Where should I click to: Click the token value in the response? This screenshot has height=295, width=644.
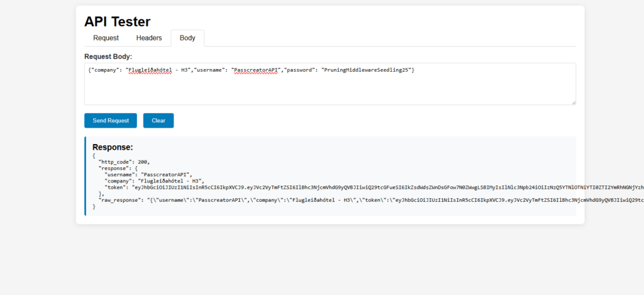click(x=377, y=187)
